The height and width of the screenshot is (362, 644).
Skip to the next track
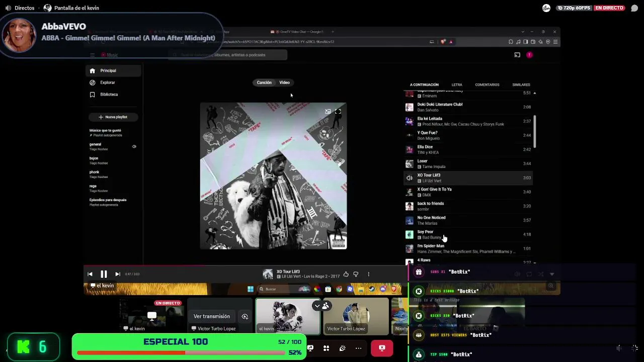117,274
